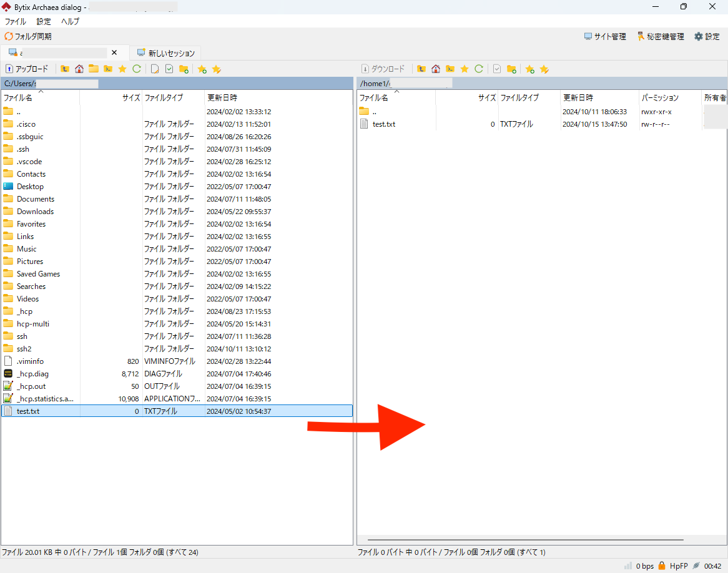Refresh the remote file list
Screen dimensions: 728x573
point(479,69)
